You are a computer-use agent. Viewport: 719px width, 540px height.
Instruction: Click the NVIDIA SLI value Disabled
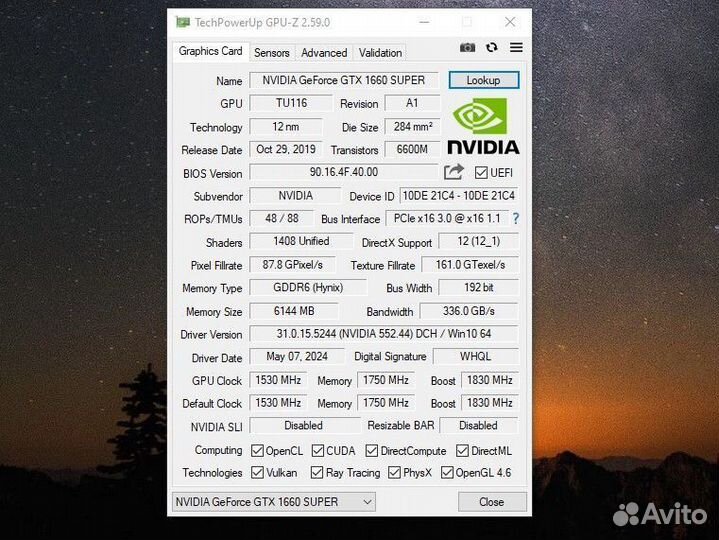pos(304,426)
